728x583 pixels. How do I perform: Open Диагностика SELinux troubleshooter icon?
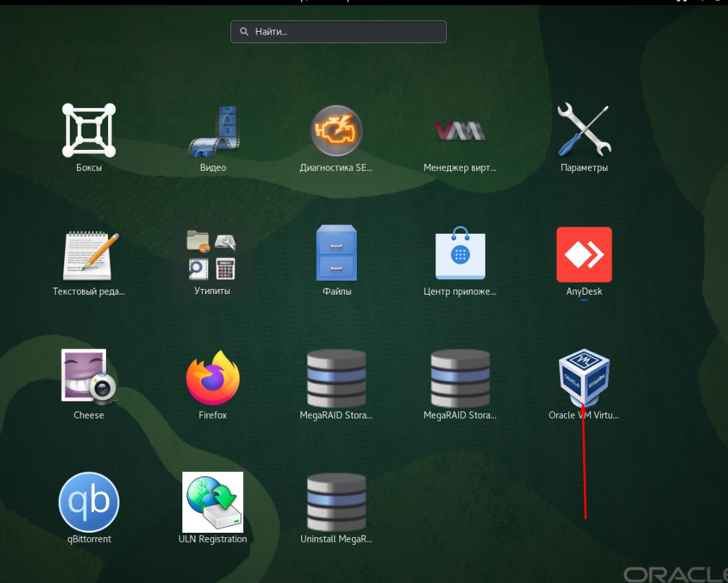coord(336,131)
